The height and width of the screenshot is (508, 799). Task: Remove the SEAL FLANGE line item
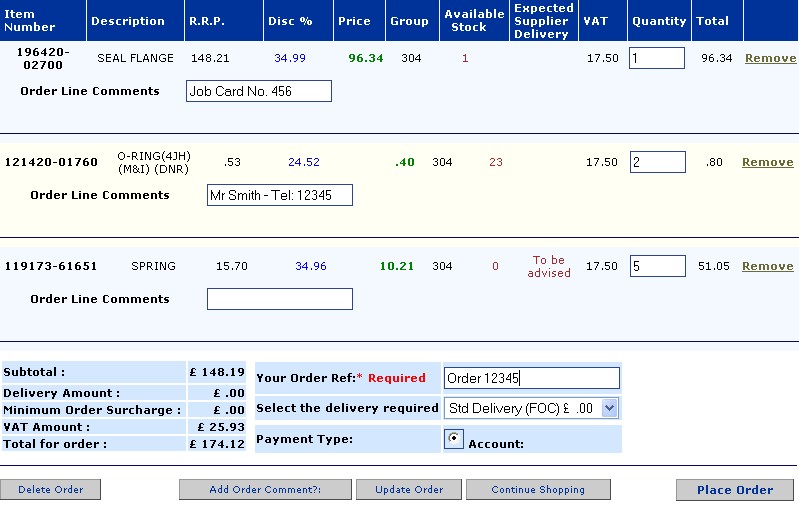[769, 58]
